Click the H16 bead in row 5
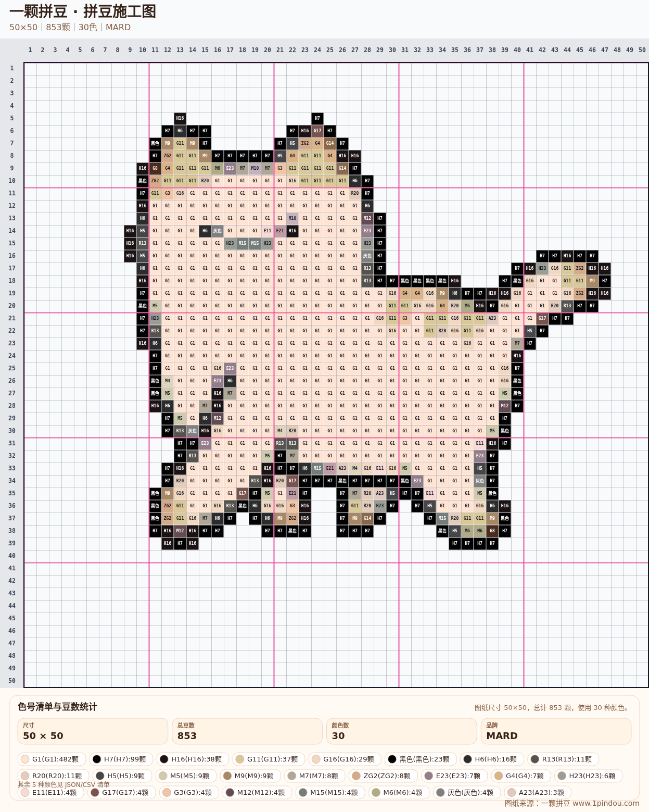This screenshot has height=812, width=649. (x=180, y=118)
